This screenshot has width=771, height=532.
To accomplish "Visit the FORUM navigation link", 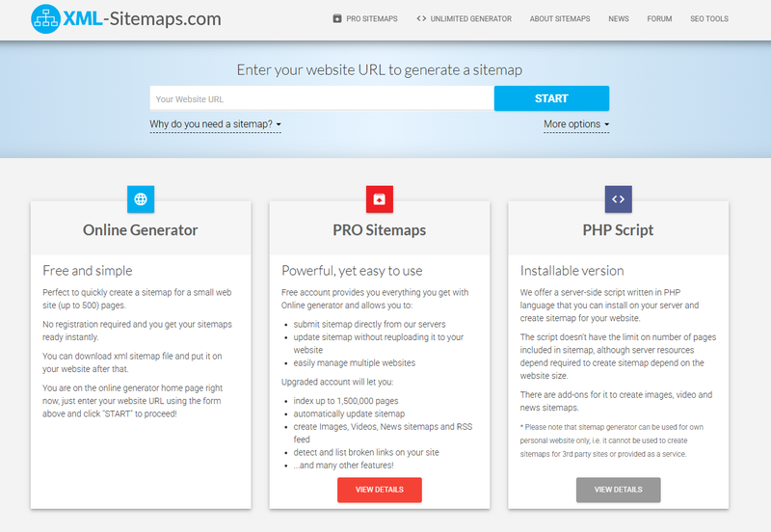I will coord(659,18).
